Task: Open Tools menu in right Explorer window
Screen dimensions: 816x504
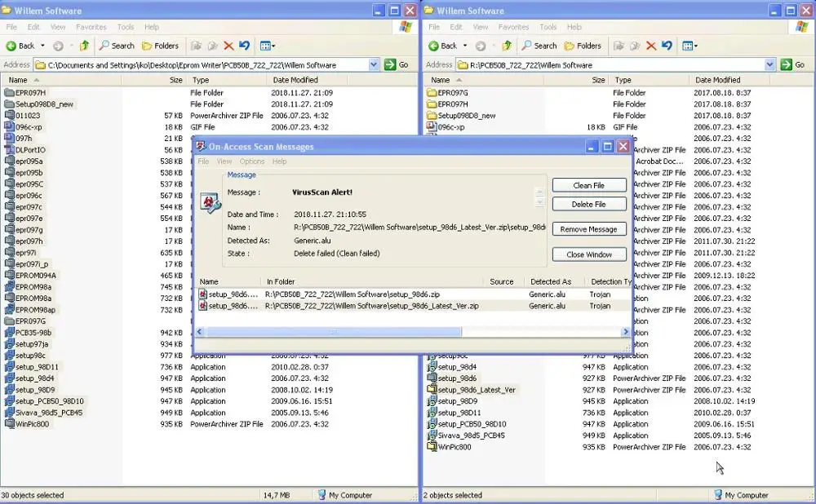Action: pyautogui.click(x=548, y=27)
